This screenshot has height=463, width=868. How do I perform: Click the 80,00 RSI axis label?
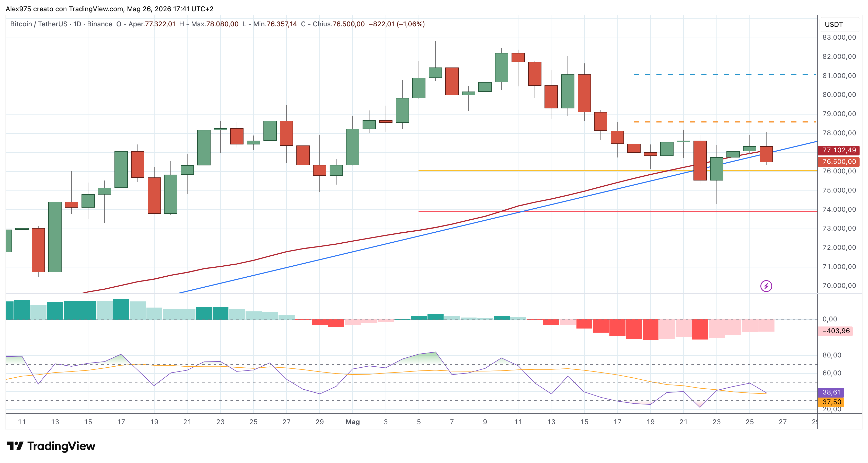pos(832,355)
